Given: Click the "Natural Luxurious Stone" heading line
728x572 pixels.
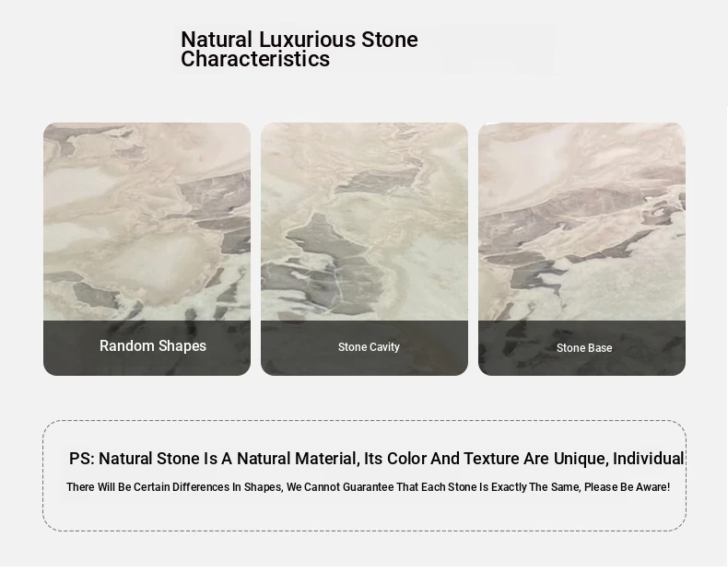Looking at the screenshot, I should point(299,40).
